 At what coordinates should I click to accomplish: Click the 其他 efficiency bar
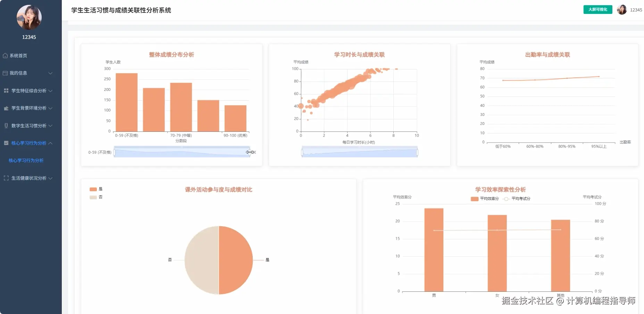point(561,256)
